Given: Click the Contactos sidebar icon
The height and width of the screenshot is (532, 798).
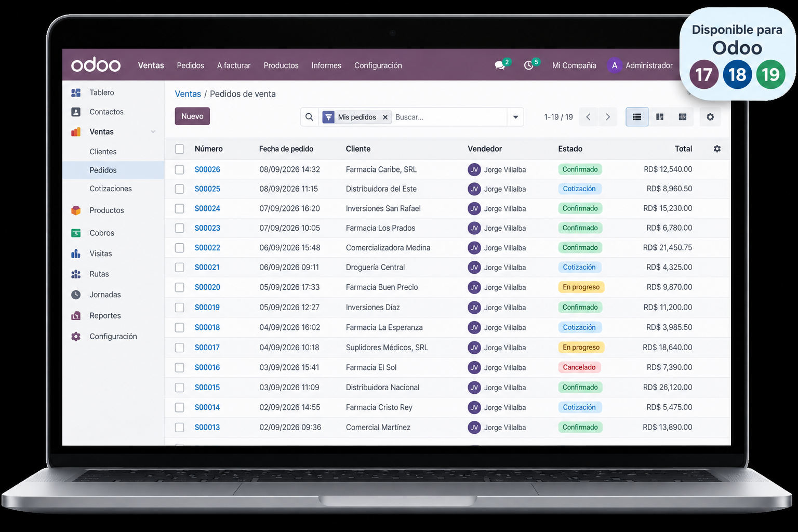Looking at the screenshot, I should (76, 112).
